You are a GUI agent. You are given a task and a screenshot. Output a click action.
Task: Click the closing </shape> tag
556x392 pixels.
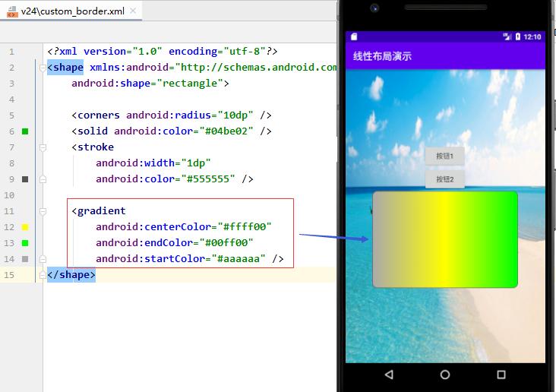pyautogui.click(x=71, y=275)
